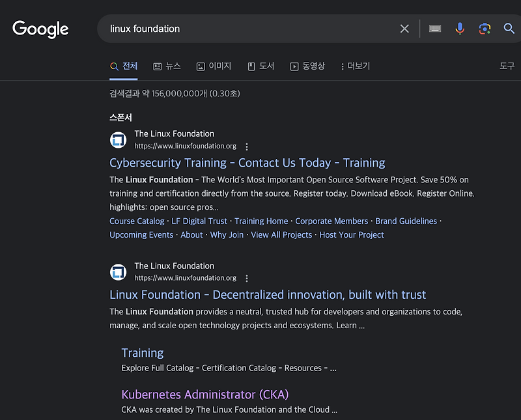The height and width of the screenshot is (420, 521).
Task: Expand the 더보기 (More) menu
Action: click(x=355, y=66)
